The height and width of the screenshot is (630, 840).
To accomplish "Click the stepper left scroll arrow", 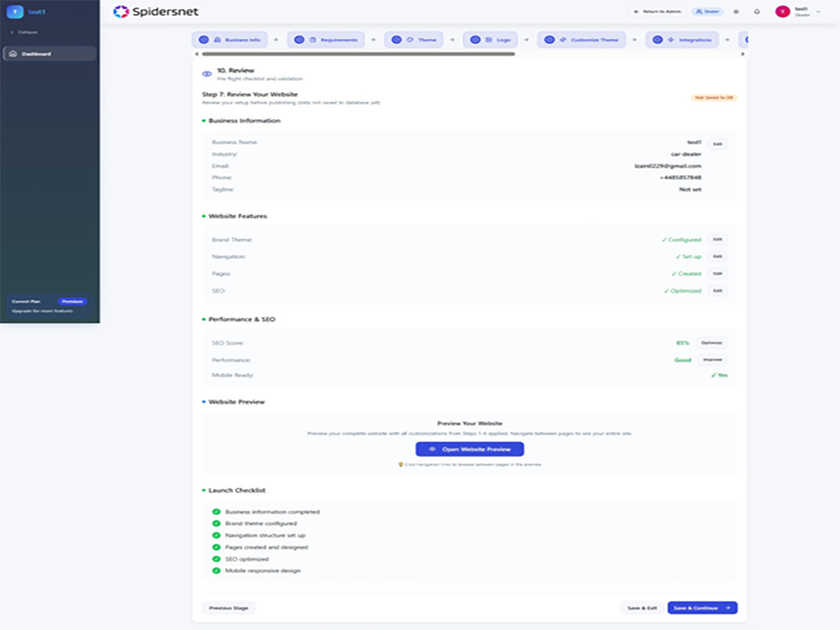I will pos(197,54).
